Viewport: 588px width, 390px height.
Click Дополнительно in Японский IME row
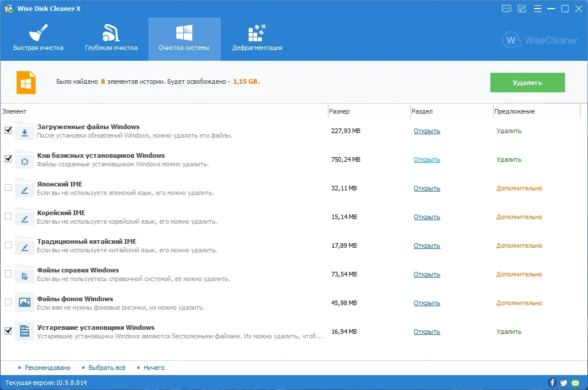tap(519, 188)
